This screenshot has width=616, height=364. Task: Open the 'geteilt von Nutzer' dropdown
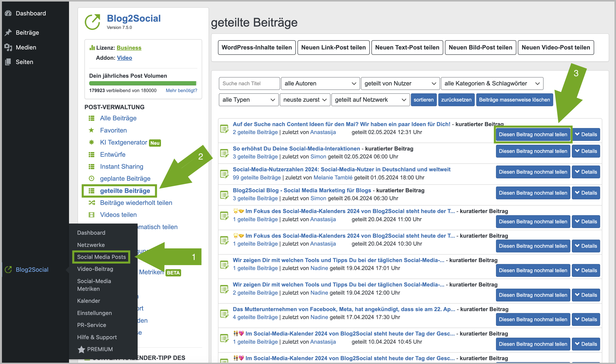[x=400, y=83]
